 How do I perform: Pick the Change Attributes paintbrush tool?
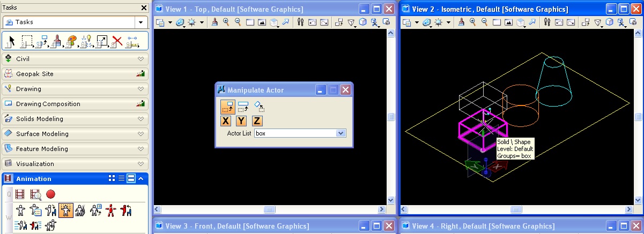pos(56,42)
